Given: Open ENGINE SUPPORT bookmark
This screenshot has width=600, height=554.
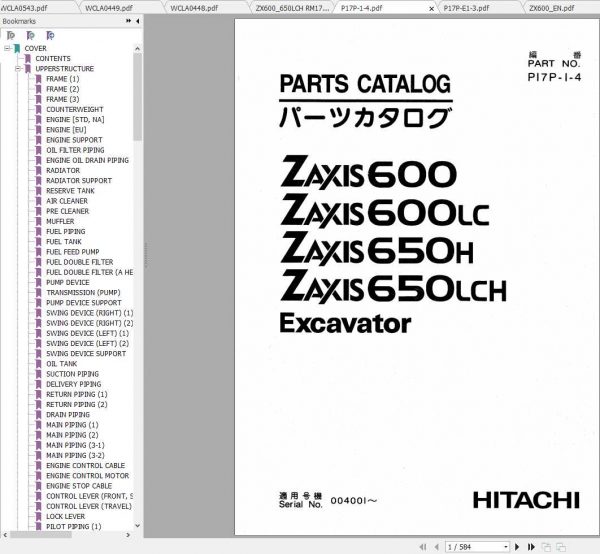Looking at the screenshot, I should click(x=74, y=140).
